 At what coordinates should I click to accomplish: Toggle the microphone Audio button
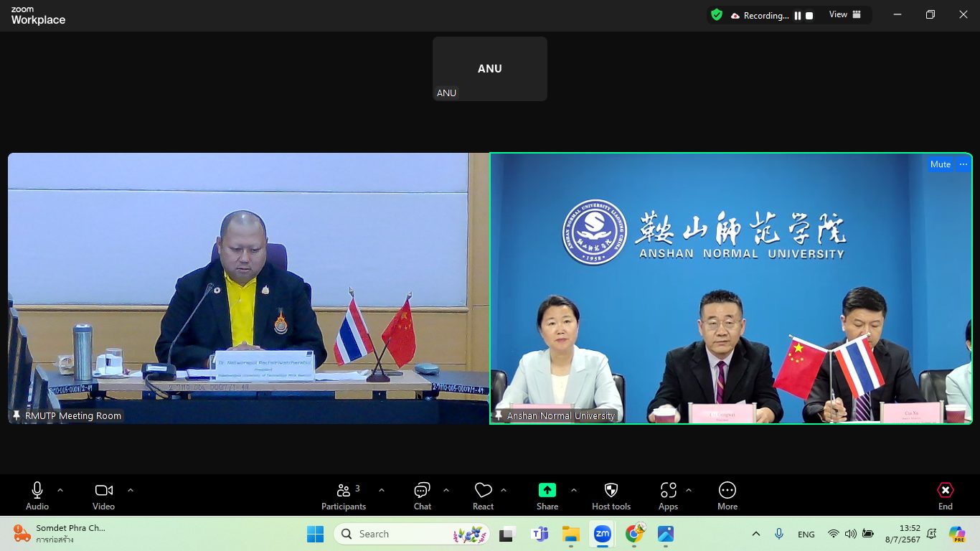coord(37,496)
